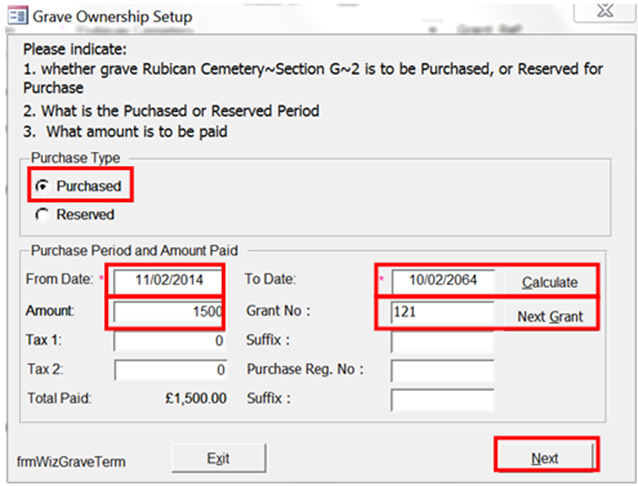This screenshot has height=486, width=638.
Task: Click the Grant No field
Action: [x=442, y=312]
